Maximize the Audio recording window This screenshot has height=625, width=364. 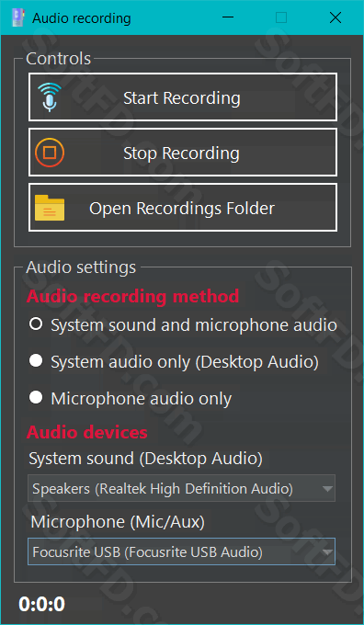click(281, 17)
